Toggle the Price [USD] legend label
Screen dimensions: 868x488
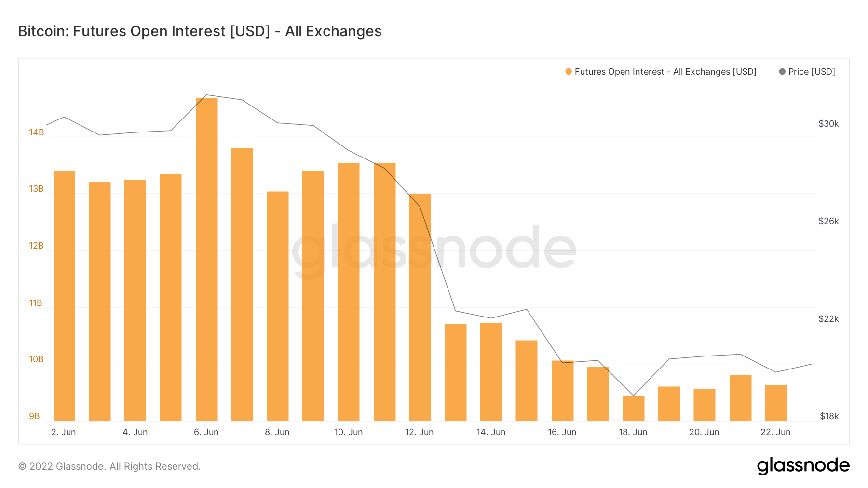pyautogui.click(x=812, y=72)
